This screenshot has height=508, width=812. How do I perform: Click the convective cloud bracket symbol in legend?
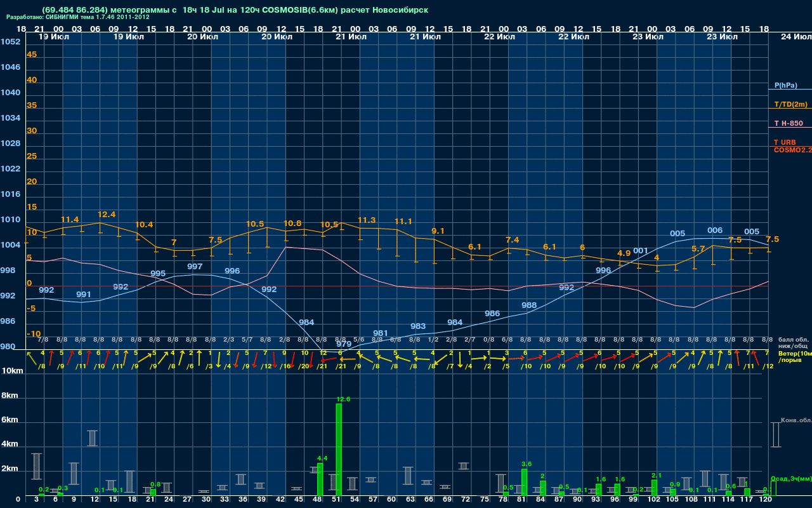(776, 435)
